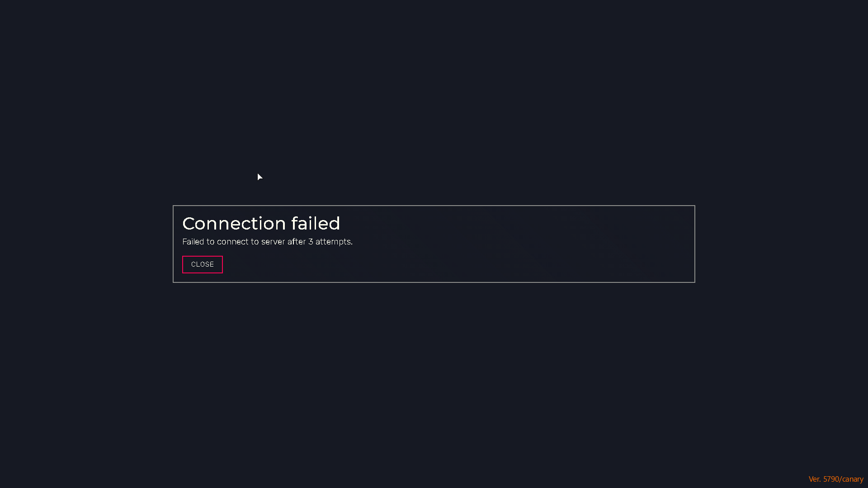Image resolution: width=868 pixels, height=488 pixels.
Task: Click the failed to connect error message
Action: [267, 241]
